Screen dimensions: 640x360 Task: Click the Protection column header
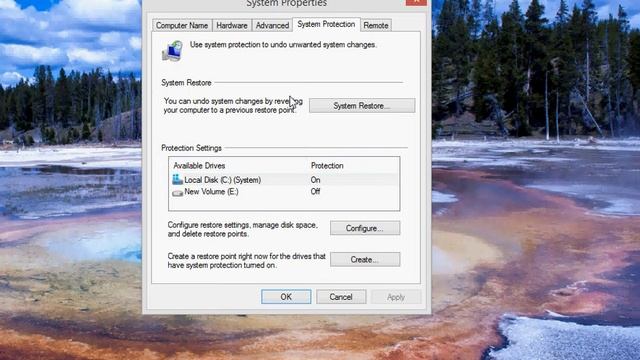(x=327, y=165)
